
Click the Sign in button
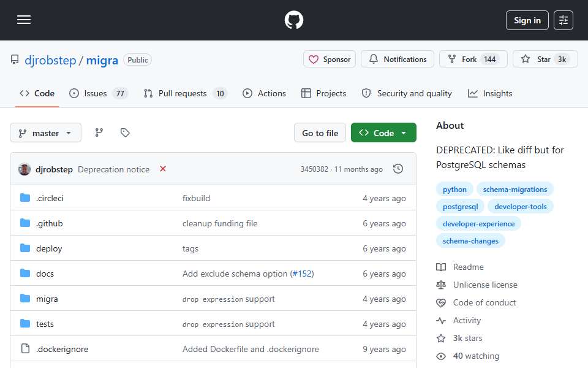tap(527, 20)
